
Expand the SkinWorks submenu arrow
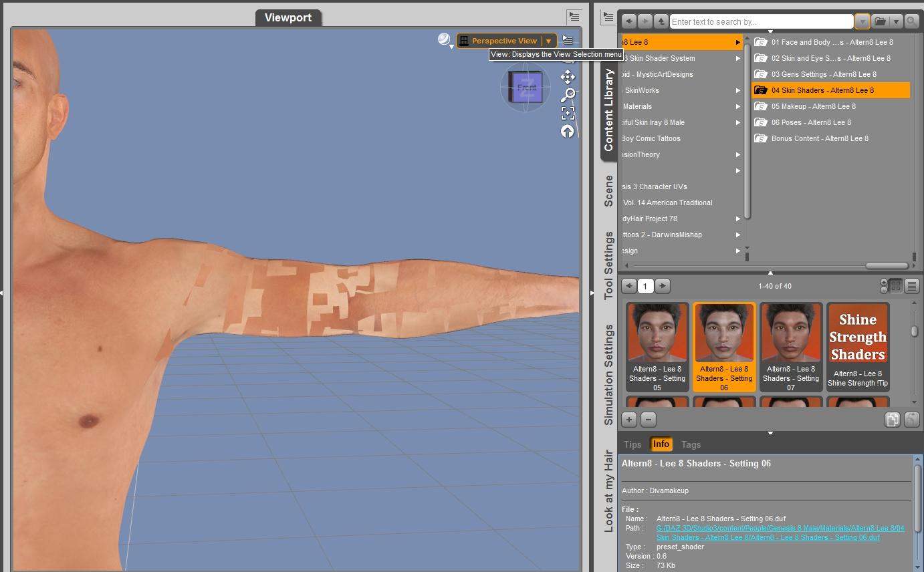737,90
